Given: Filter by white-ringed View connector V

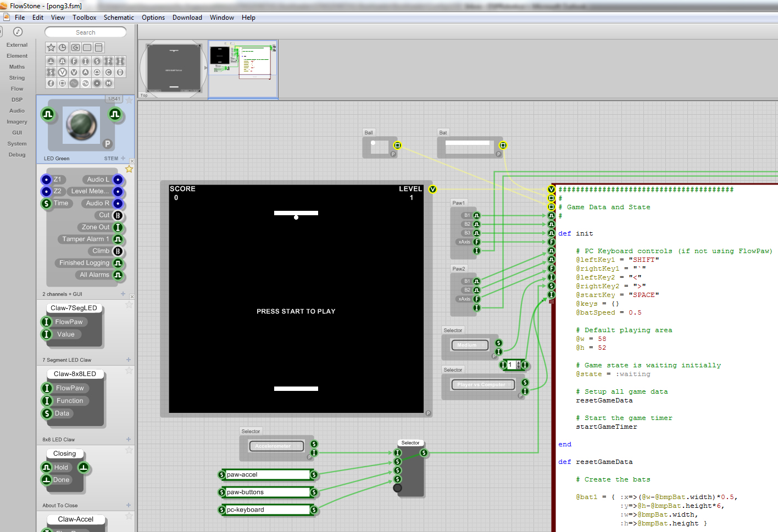Looking at the screenshot, I should pyautogui.click(x=63, y=72).
